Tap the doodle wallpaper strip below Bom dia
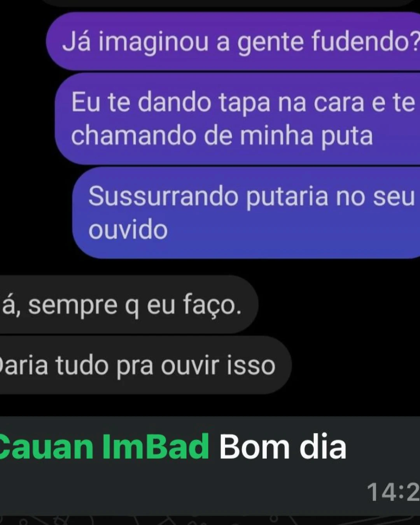 pyautogui.click(x=210, y=520)
